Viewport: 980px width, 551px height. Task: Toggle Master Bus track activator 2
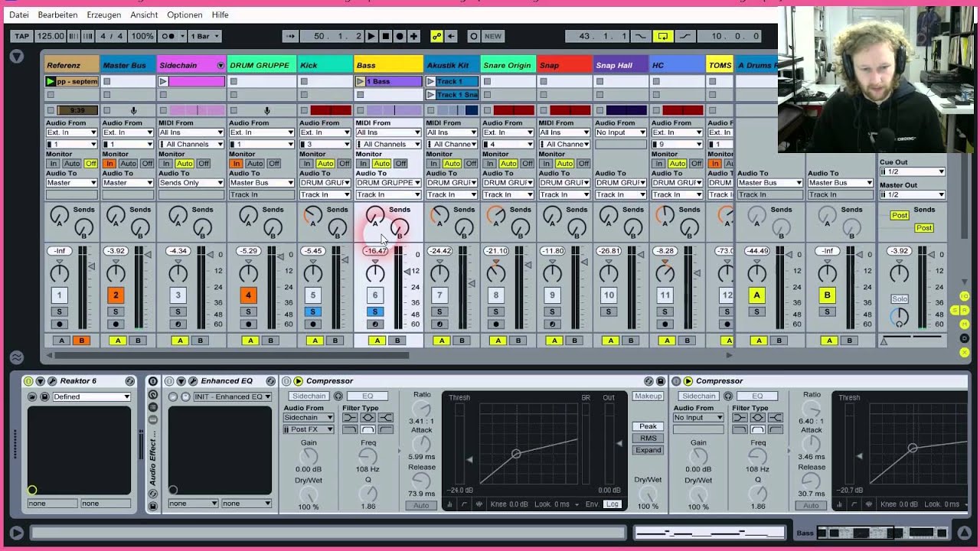coord(116,295)
